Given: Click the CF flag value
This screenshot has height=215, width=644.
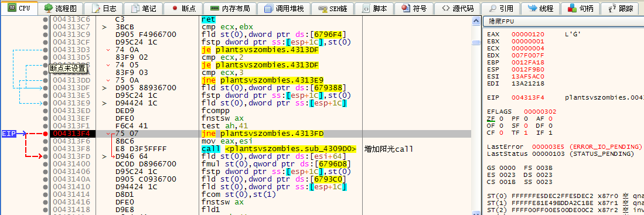Looking at the screenshot, I should tap(501, 132).
